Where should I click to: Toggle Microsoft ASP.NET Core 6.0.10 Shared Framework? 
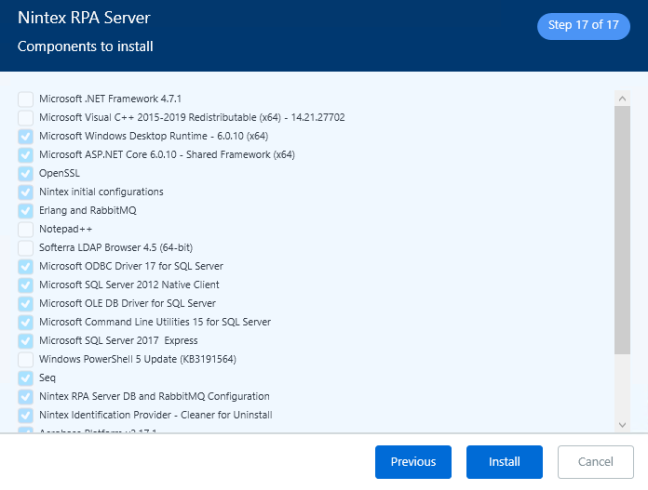tap(26, 155)
